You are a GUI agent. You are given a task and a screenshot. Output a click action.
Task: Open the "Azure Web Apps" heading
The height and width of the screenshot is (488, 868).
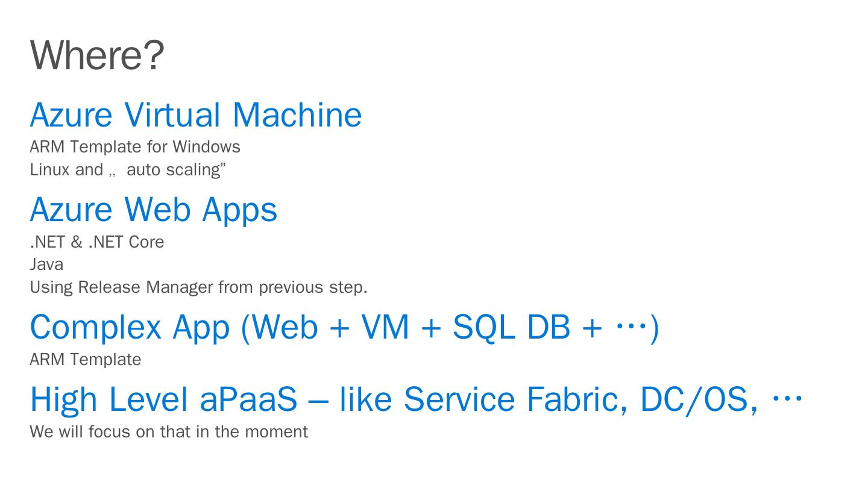pos(153,210)
